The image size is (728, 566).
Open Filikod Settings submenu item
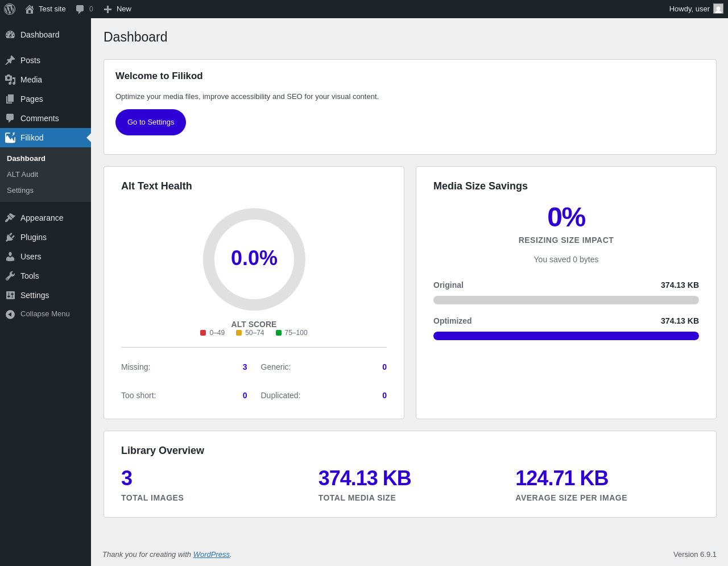tap(20, 191)
